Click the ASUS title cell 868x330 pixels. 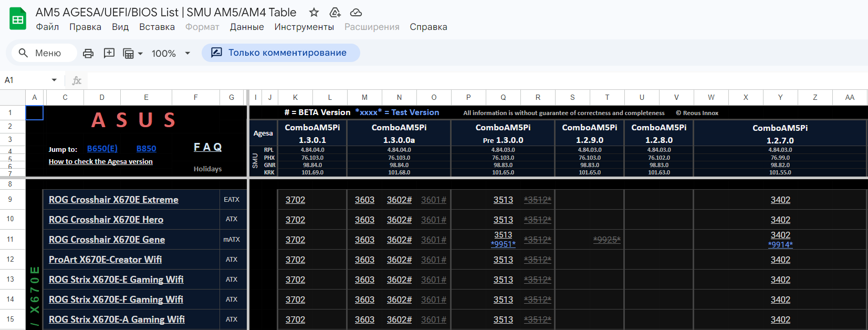click(x=134, y=120)
